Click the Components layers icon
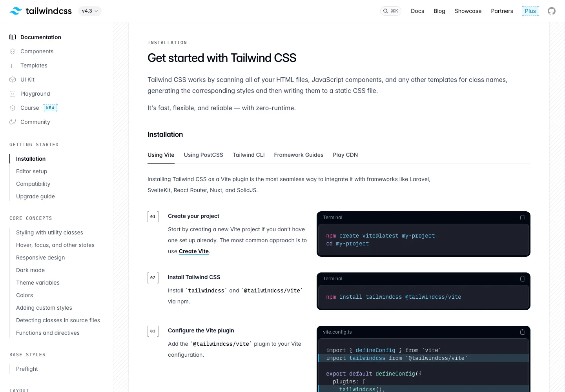 13,51
